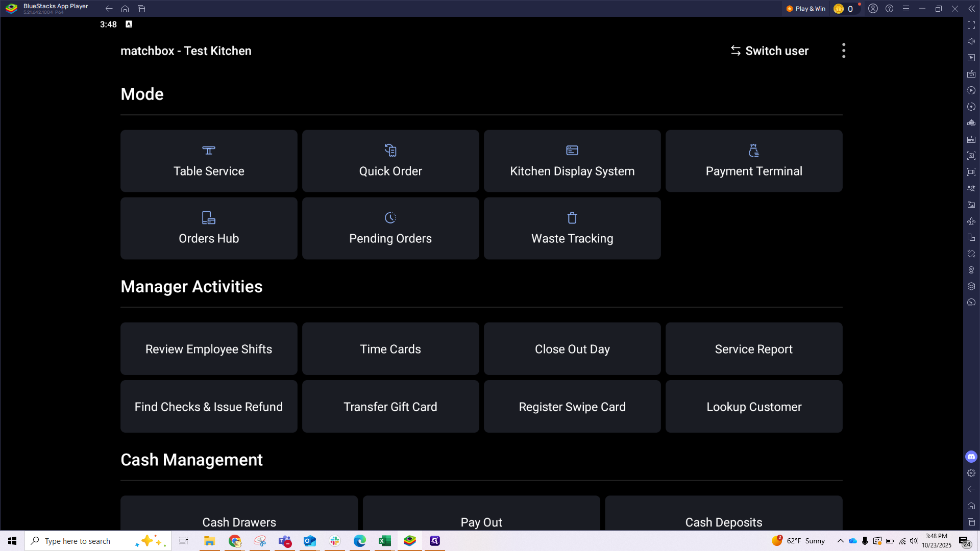980x551 pixels.
Task: Open Cash Drawers management
Action: coord(239,515)
